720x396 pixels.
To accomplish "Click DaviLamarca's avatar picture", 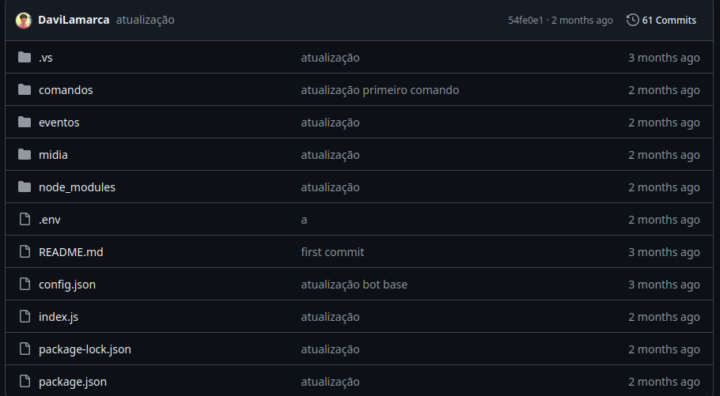I will [x=23, y=20].
